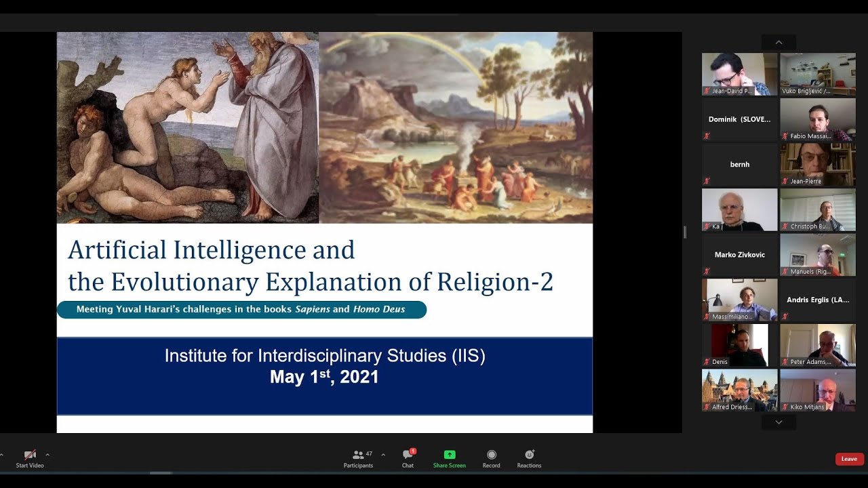Image resolution: width=868 pixels, height=488 pixels.
Task: Click the muted mic icon on Jean-David's tile
Action: coord(707,91)
